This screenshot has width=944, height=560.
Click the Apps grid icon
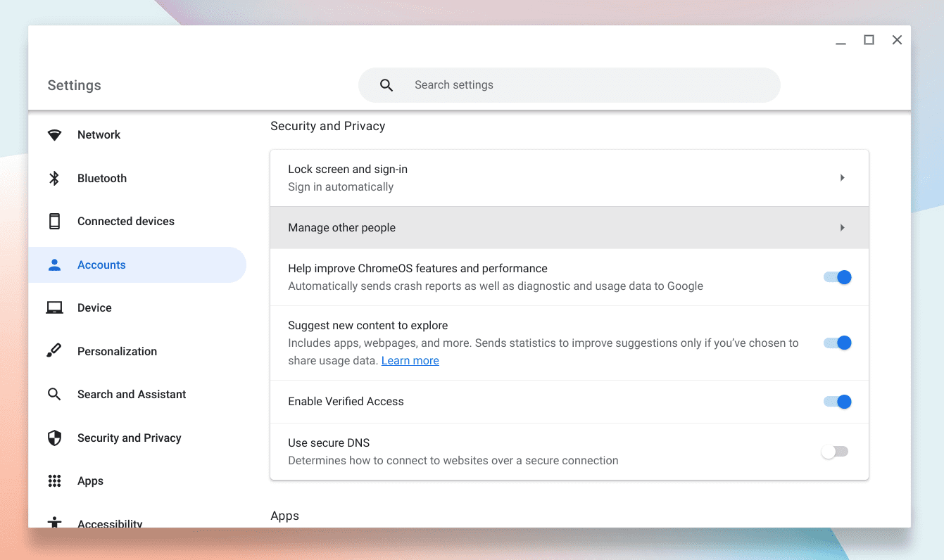point(54,481)
